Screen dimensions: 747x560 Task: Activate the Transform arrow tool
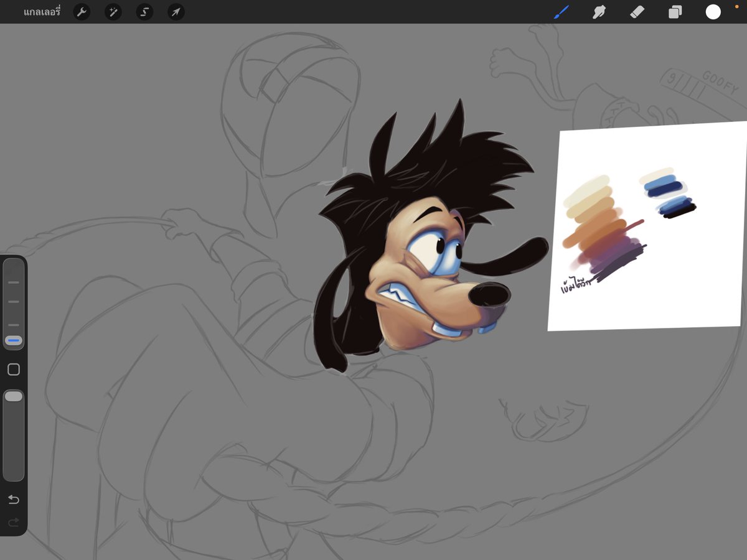(x=176, y=12)
